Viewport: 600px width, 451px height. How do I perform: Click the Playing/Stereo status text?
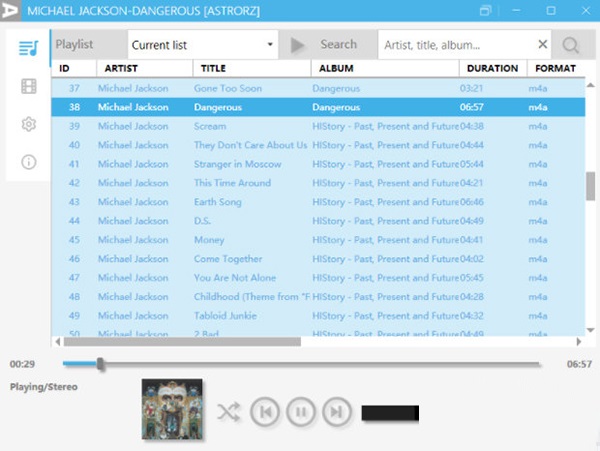(x=44, y=387)
